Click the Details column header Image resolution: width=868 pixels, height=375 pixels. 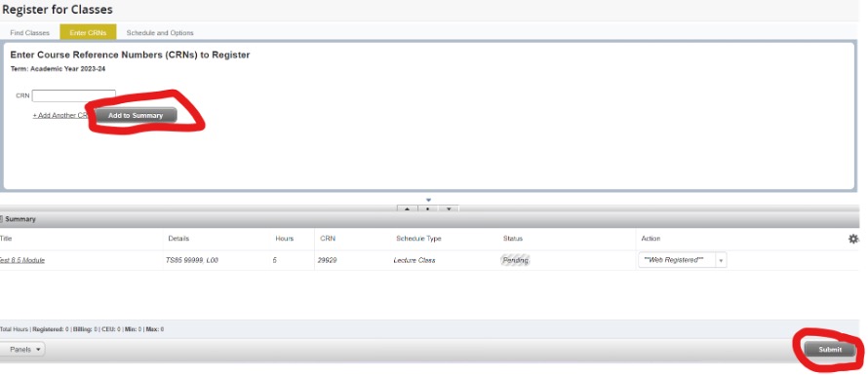(178, 239)
